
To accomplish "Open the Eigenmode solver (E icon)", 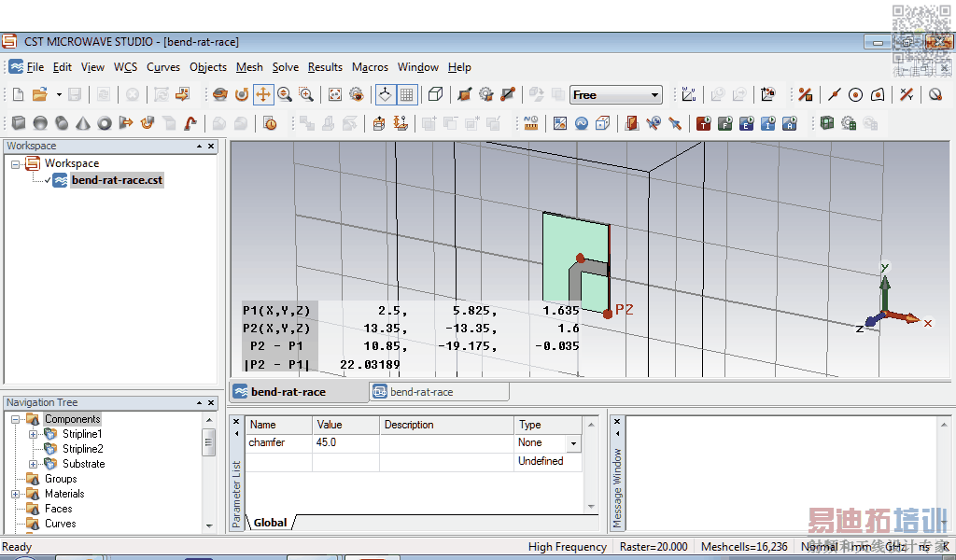I will coord(745,123).
